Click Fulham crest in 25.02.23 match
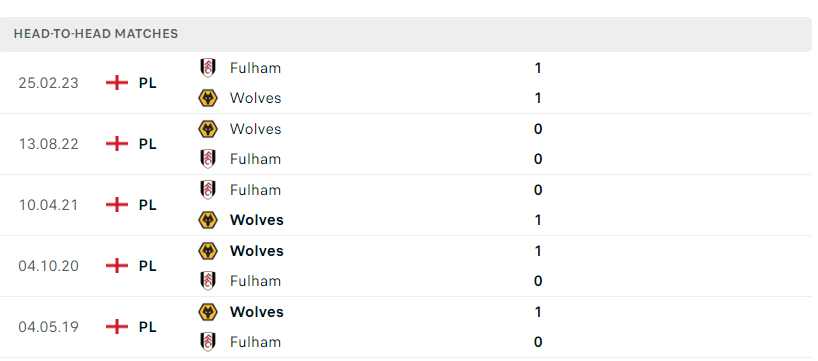The width and height of the screenshot is (818, 361). point(208,68)
